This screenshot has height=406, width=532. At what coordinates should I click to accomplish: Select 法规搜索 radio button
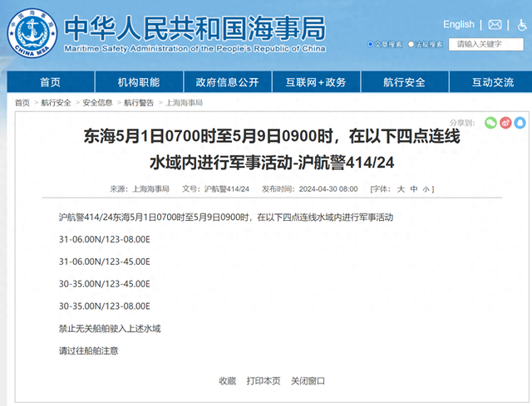(x=411, y=44)
